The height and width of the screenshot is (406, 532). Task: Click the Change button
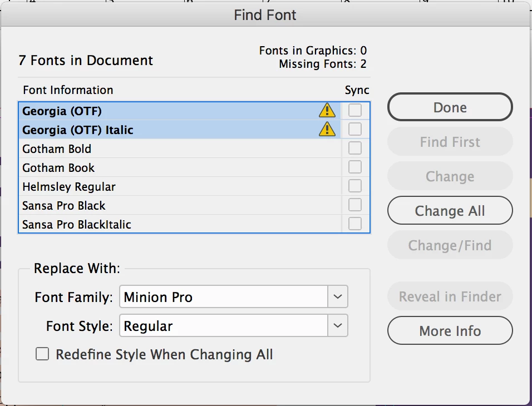point(450,176)
